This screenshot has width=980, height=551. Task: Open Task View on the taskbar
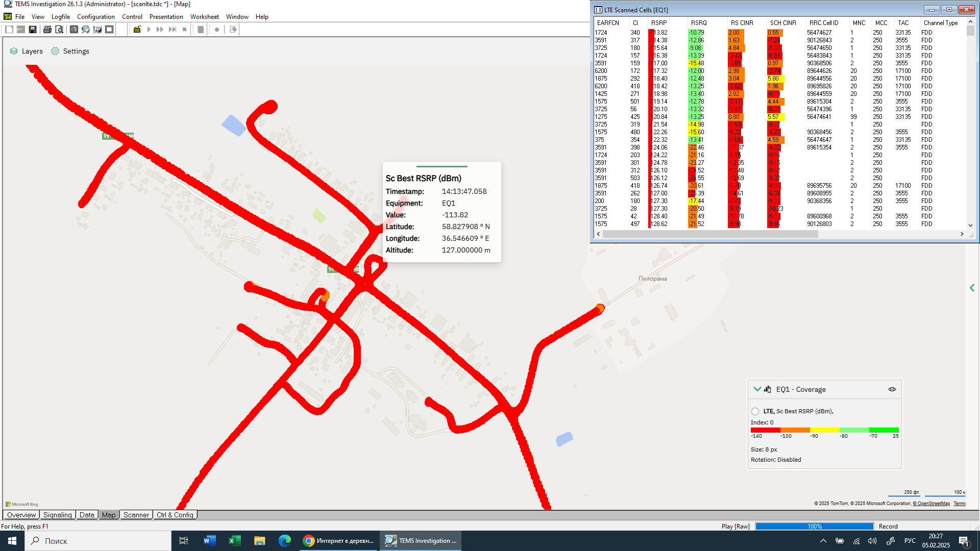point(184,541)
